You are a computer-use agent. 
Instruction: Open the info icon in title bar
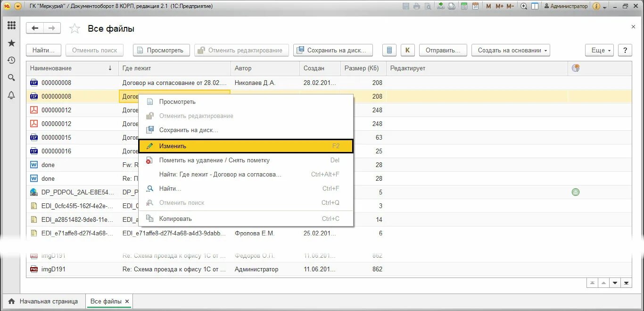(596, 6)
